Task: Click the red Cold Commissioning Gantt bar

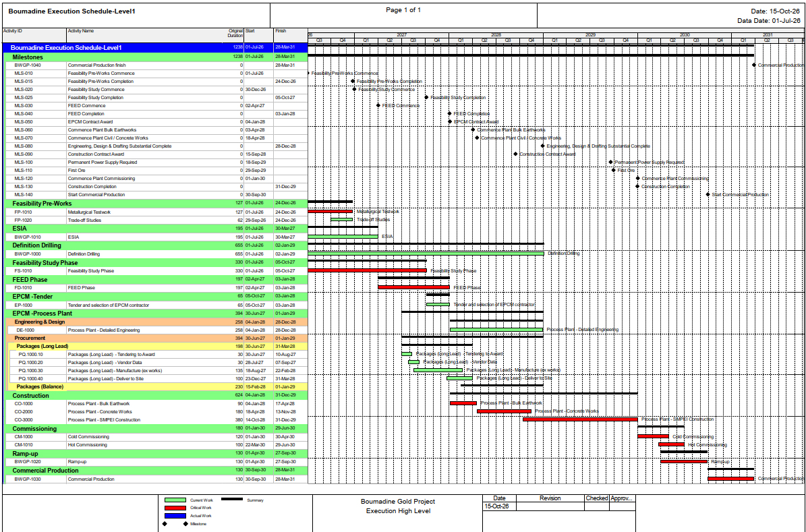Action: coord(654,436)
